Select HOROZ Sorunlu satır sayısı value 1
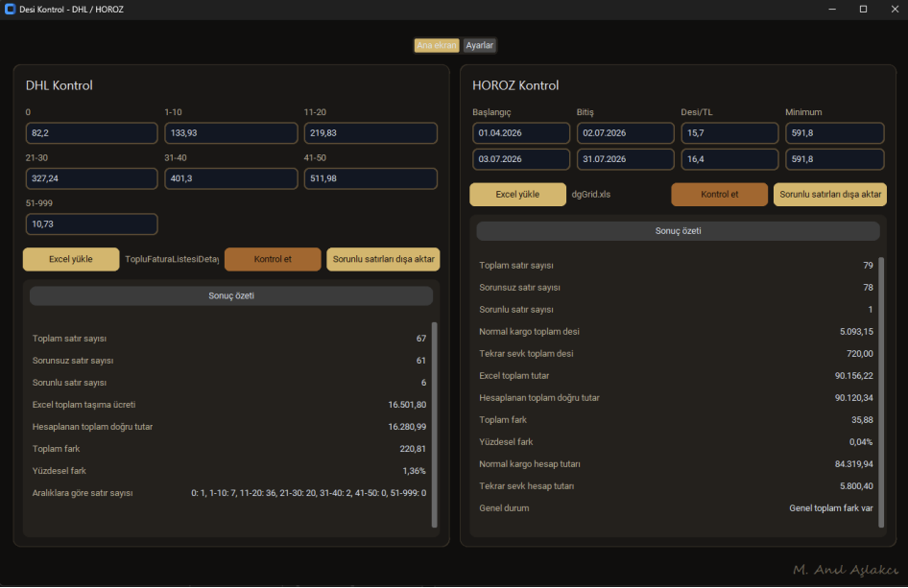The width and height of the screenshot is (908, 588). [871, 310]
